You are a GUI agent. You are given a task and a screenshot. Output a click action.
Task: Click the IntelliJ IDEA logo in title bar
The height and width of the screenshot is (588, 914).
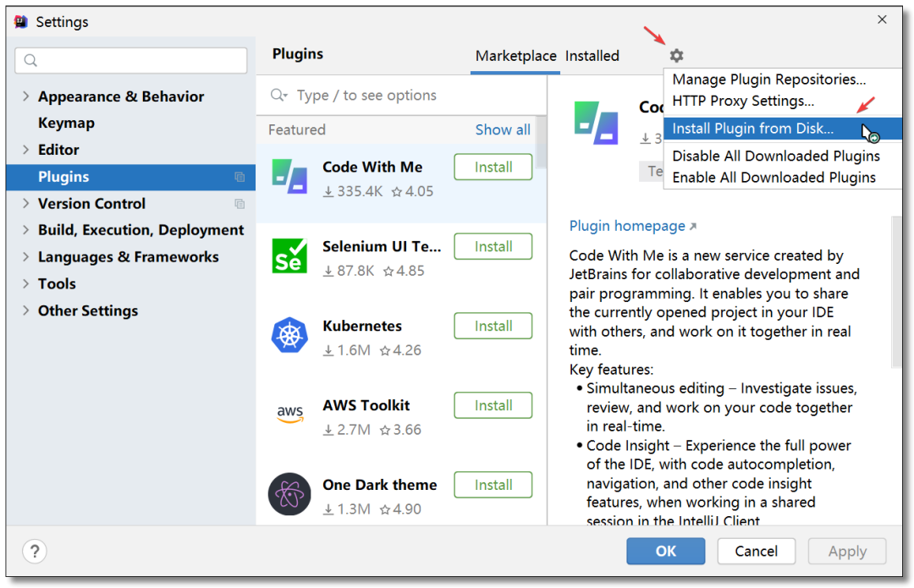[21, 21]
